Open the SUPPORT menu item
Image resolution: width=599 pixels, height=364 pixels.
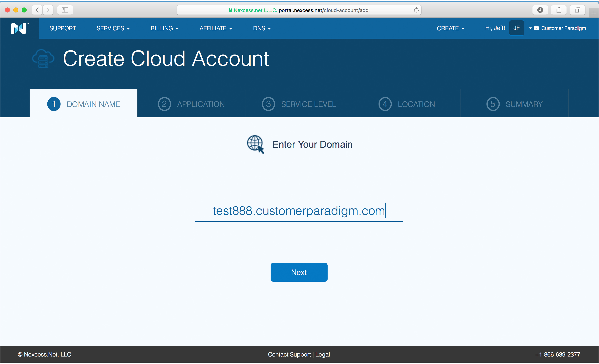click(x=62, y=28)
